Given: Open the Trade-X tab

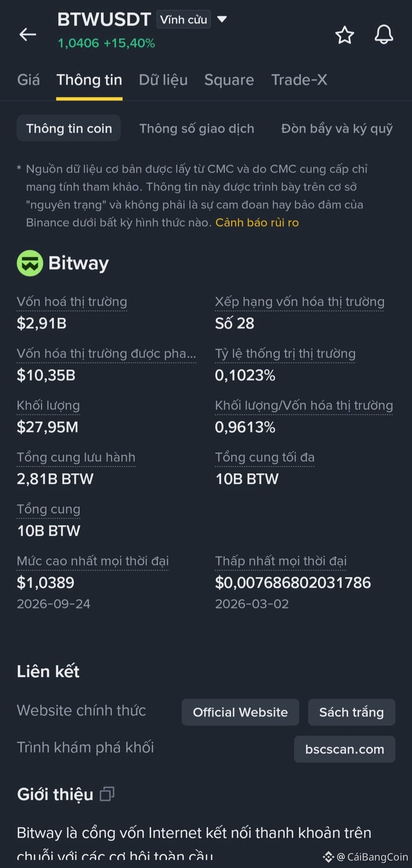Looking at the screenshot, I should [299, 80].
